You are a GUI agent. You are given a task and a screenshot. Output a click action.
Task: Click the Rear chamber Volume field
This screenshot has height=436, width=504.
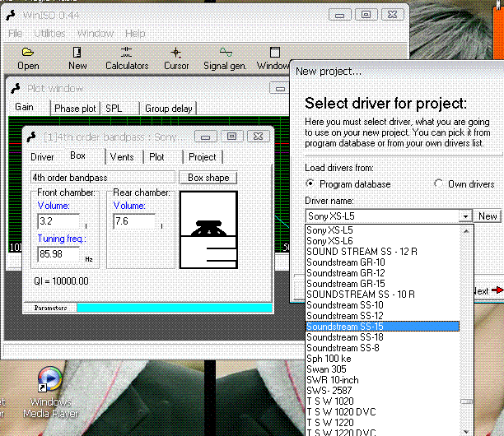click(x=134, y=221)
